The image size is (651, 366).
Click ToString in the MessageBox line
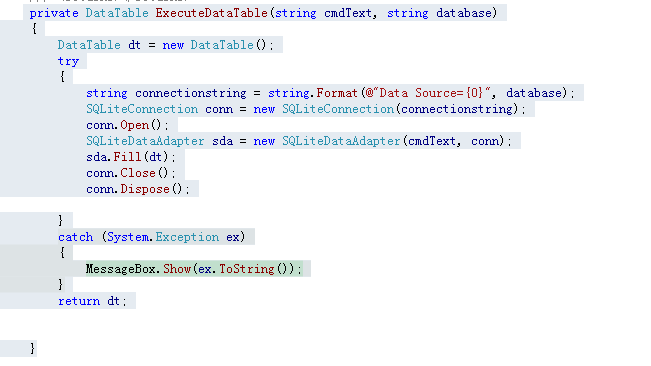pyautogui.click(x=247, y=269)
